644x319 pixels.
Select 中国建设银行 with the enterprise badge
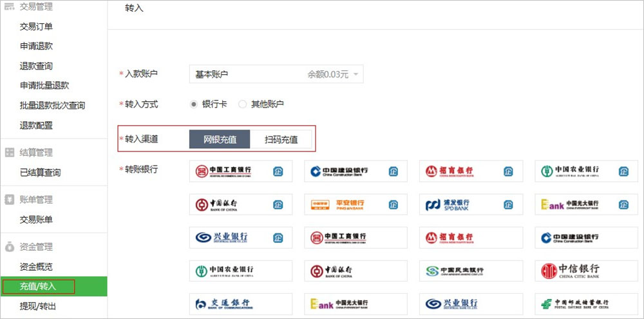pos(355,171)
